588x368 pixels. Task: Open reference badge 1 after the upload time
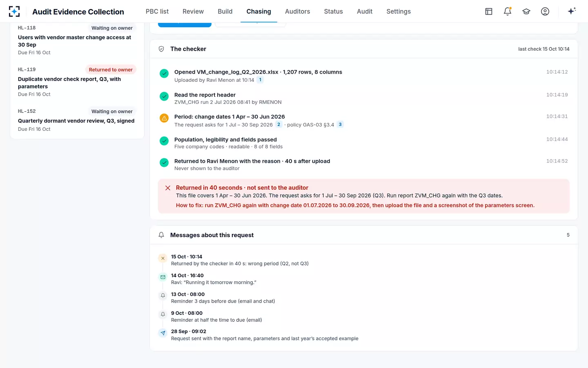pyautogui.click(x=260, y=80)
